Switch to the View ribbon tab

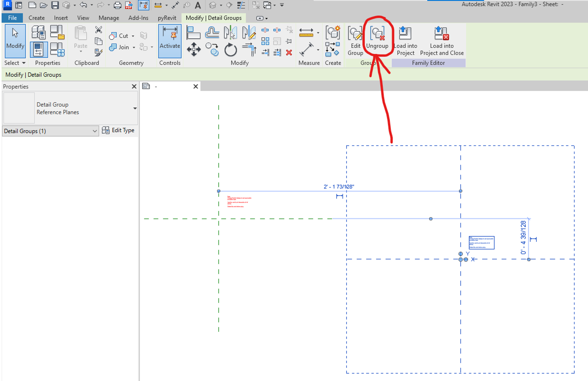[x=83, y=18]
